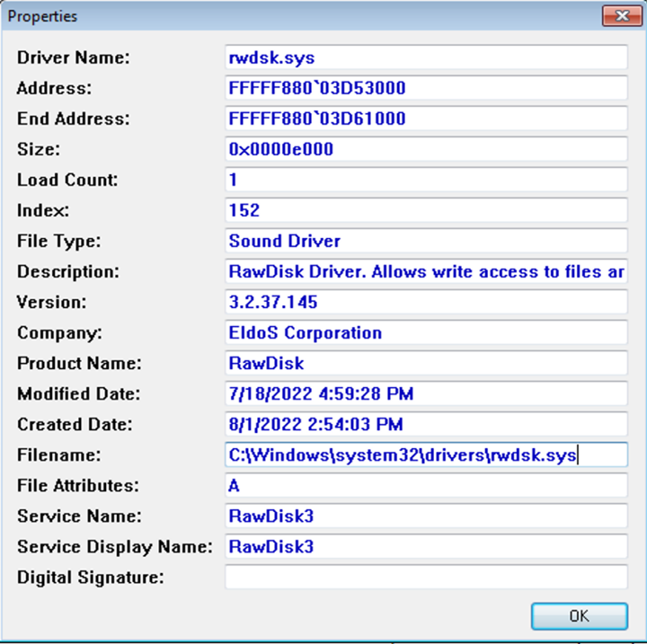Click the Driver Name field rwdsk.sys

[426, 57]
